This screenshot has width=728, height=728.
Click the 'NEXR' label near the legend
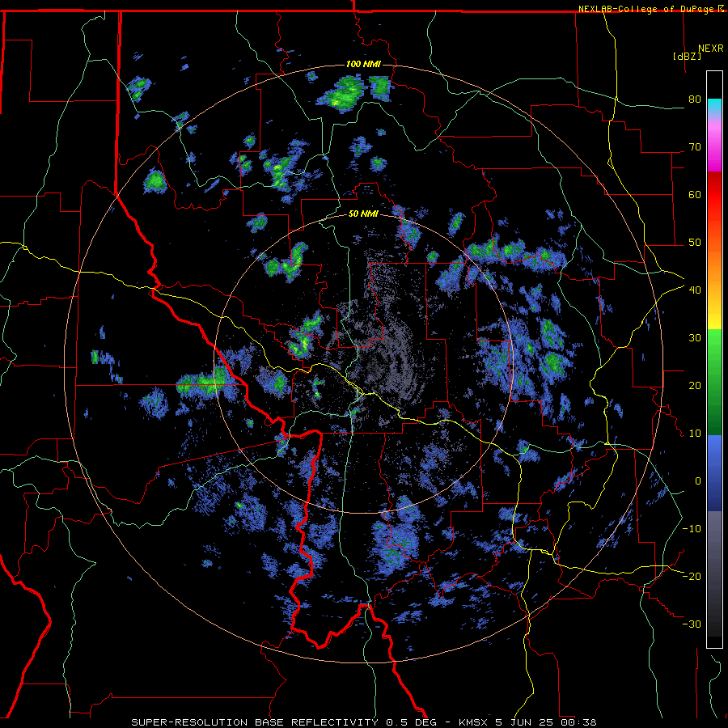coord(711,49)
